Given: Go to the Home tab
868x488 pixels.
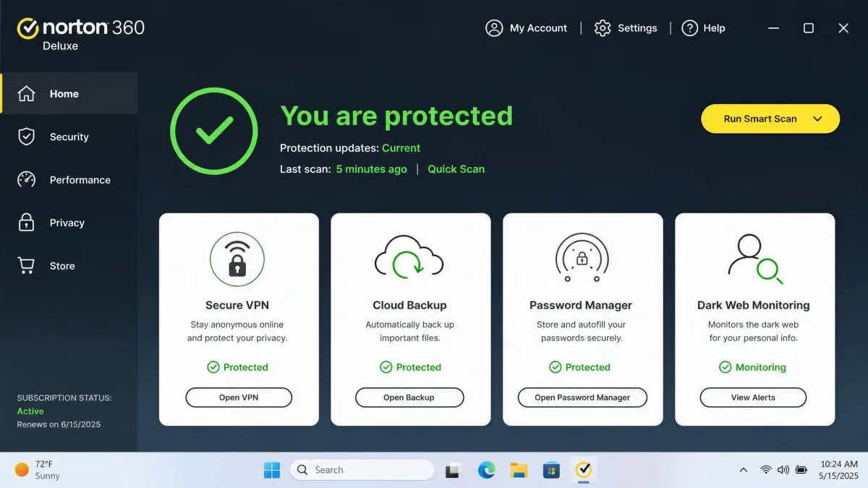Looking at the screenshot, I should click(x=69, y=93).
